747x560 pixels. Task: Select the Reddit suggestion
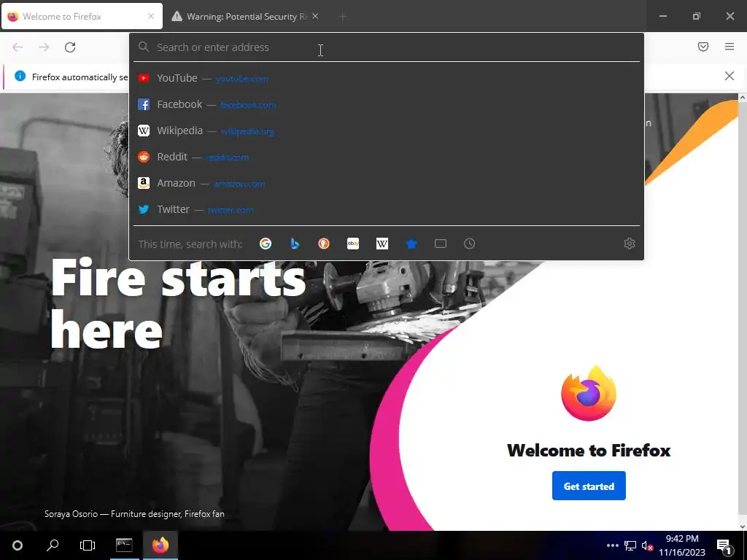(x=387, y=157)
